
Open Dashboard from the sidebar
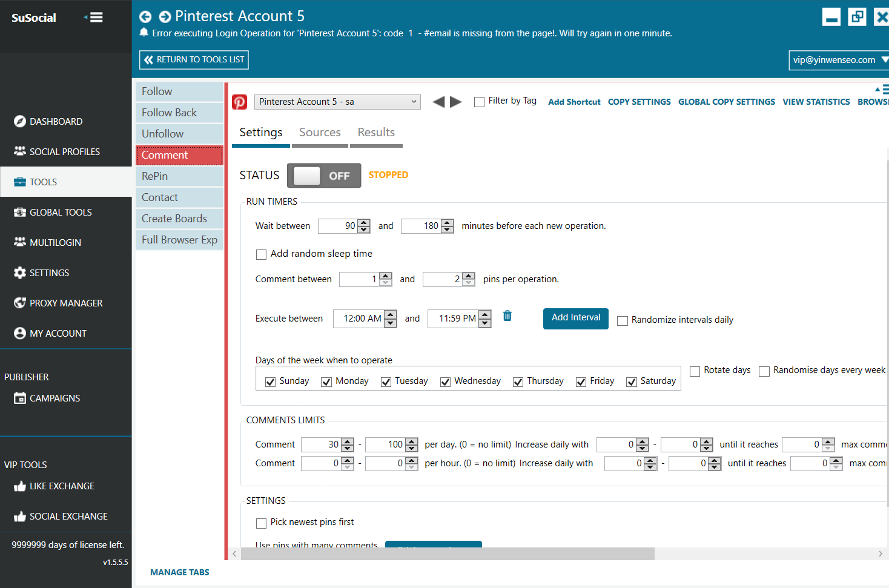point(56,122)
